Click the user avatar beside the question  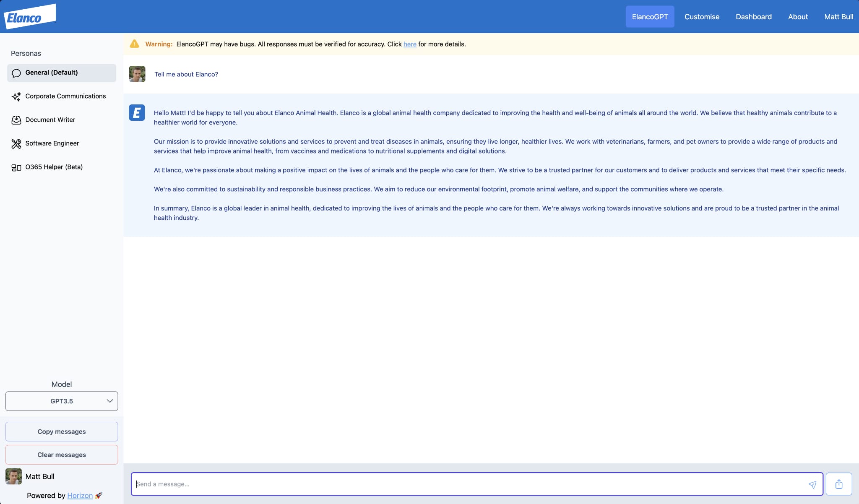click(137, 74)
